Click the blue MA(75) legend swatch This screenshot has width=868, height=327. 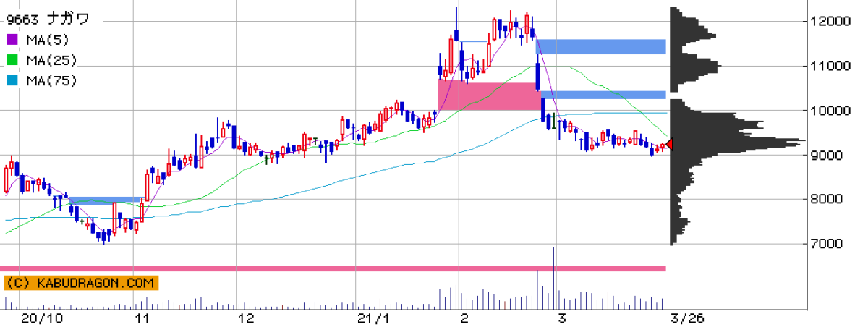(x=13, y=81)
